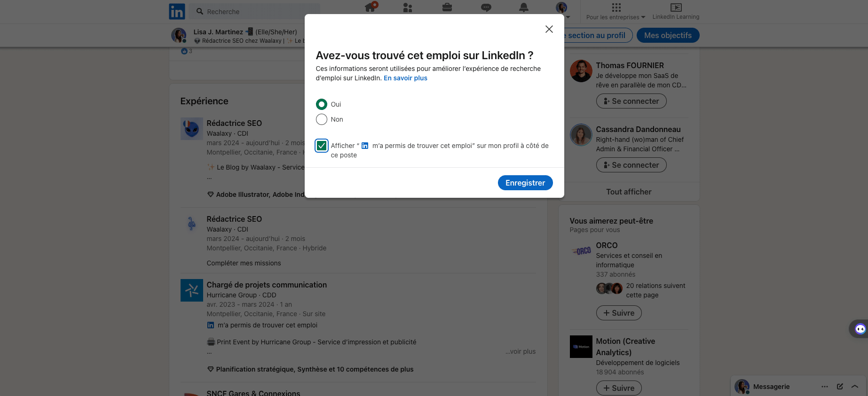Open Print Event by Hurricane Group media

tap(312, 342)
